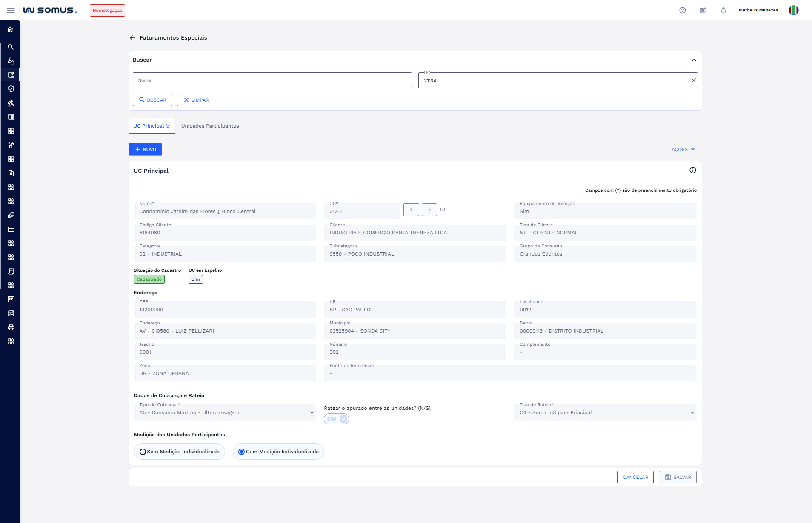Switch to Unidades Participantes tab
This screenshot has width=812, height=523.
pyautogui.click(x=210, y=126)
